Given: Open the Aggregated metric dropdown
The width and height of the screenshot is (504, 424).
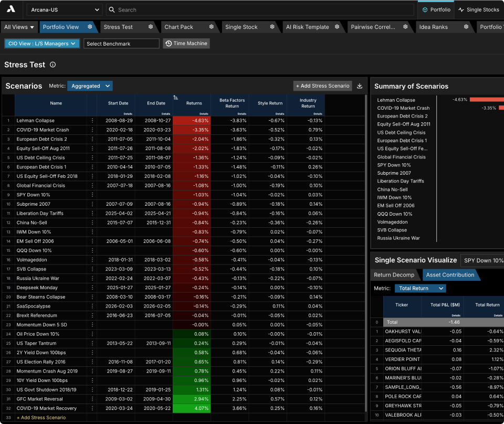Looking at the screenshot, I should 90,86.
